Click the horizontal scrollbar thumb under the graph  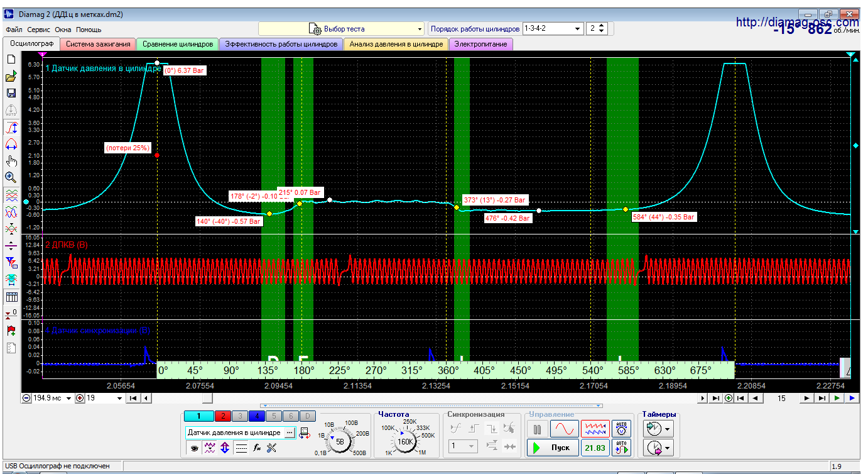207,398
